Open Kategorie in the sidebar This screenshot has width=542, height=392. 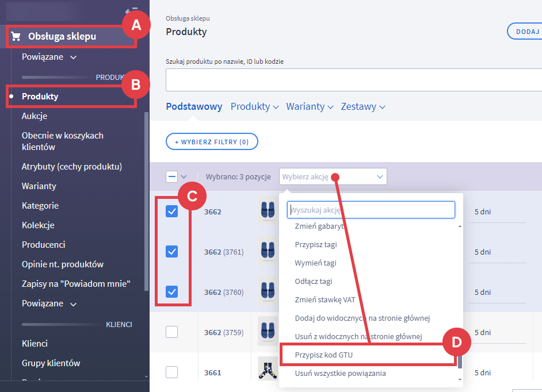[x=40, y=205]
